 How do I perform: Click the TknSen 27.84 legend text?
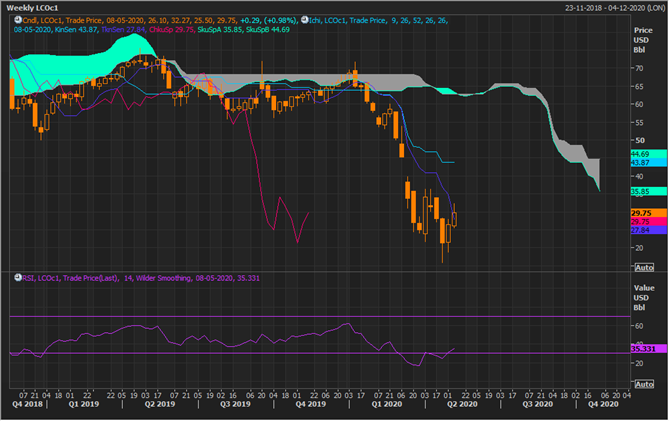[124, 29]
